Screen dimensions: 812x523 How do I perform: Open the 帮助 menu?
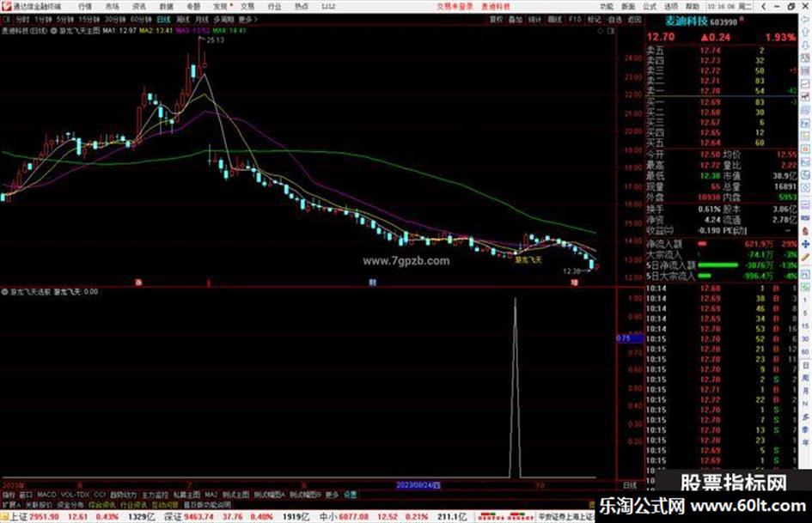(693, 6)
